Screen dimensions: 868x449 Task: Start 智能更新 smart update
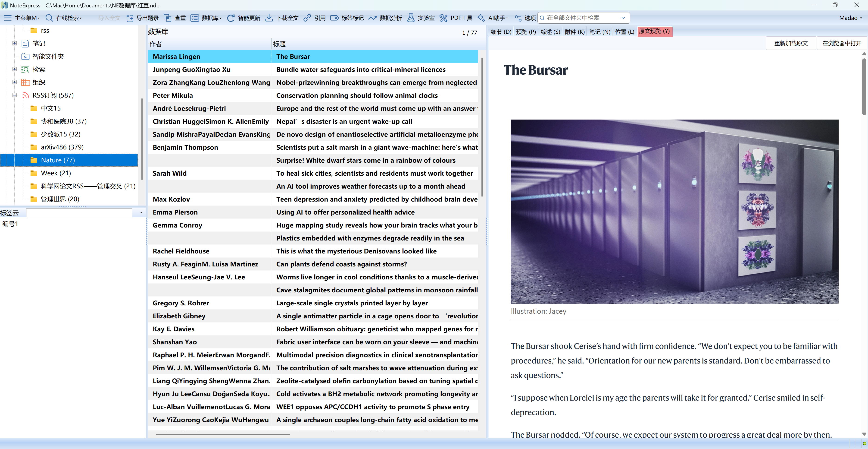click(244, 18)
